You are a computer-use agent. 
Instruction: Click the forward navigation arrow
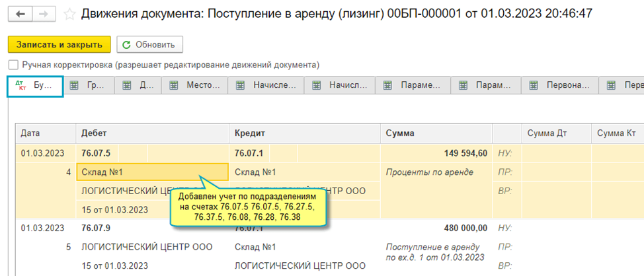(43, 13)
